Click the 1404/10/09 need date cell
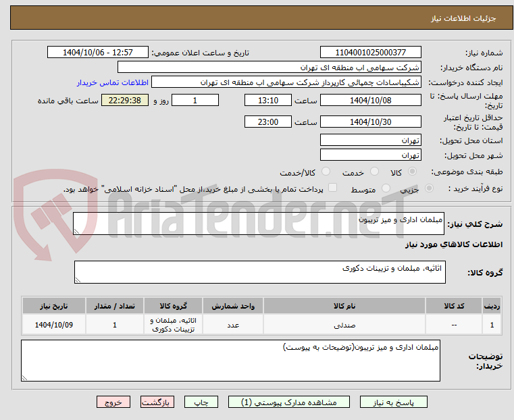Screen dimensions: 514x420 pyautogui.click(x=54, y=325)
